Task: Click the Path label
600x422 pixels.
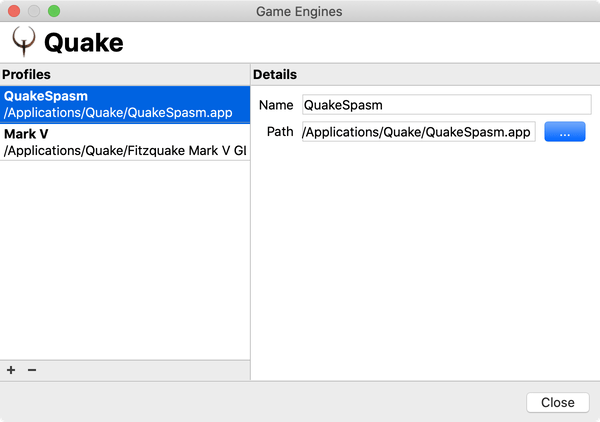Action: [x=279, y=133]
